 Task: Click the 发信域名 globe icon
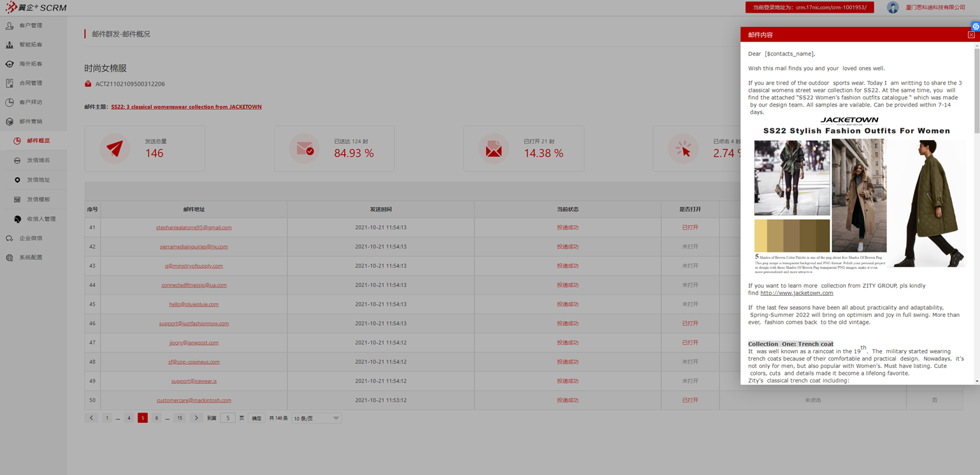(x=17, y=161)
